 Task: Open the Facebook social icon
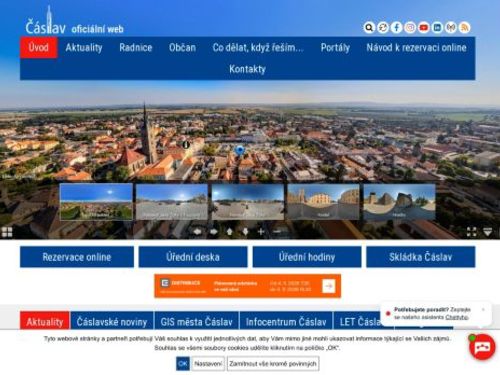[396, 27]
